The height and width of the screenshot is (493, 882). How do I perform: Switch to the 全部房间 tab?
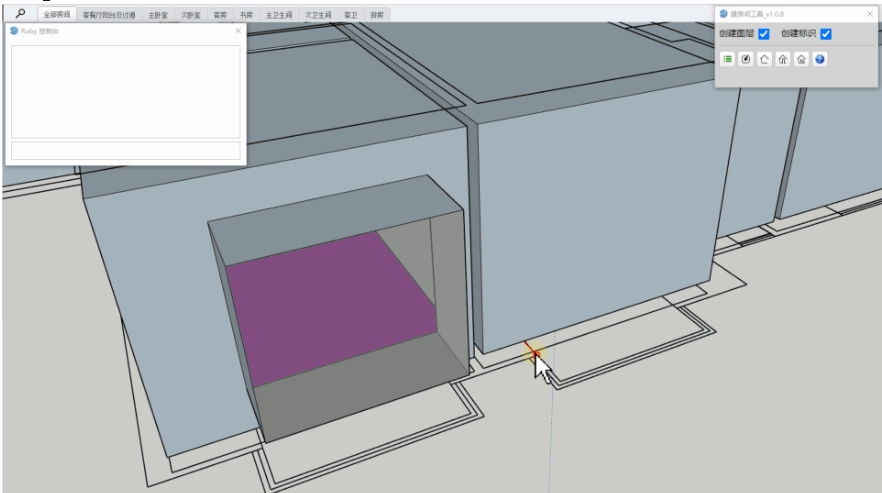click(x=57, y=16)
